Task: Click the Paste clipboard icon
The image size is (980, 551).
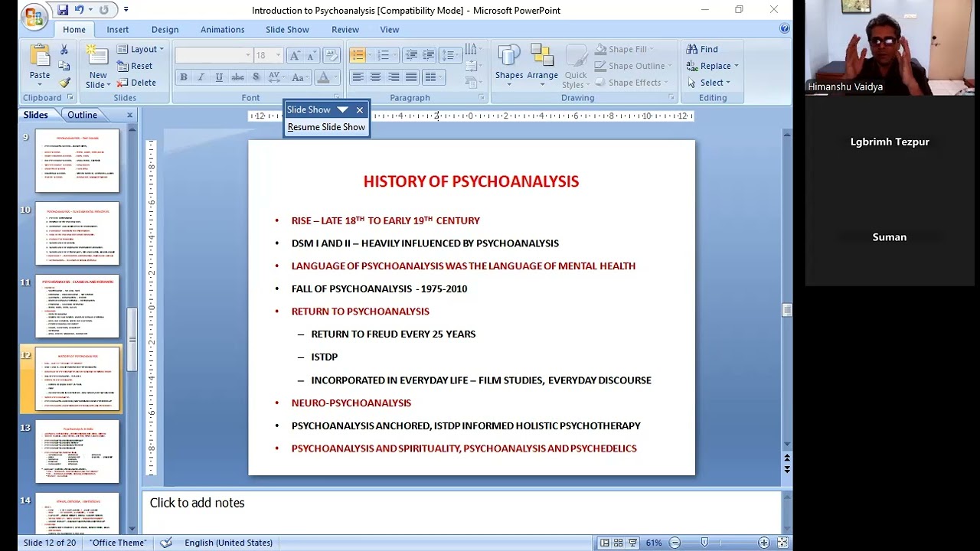Action: click(40, 55)
